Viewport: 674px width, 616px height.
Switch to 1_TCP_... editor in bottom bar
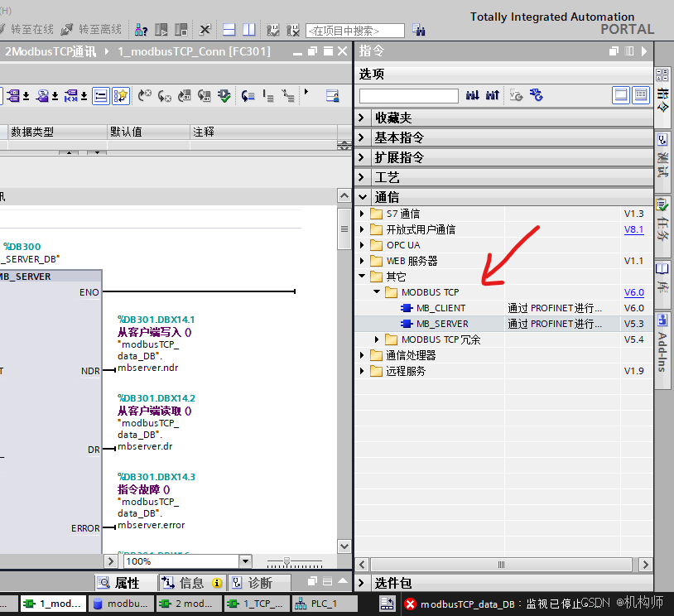pos(257,604)
